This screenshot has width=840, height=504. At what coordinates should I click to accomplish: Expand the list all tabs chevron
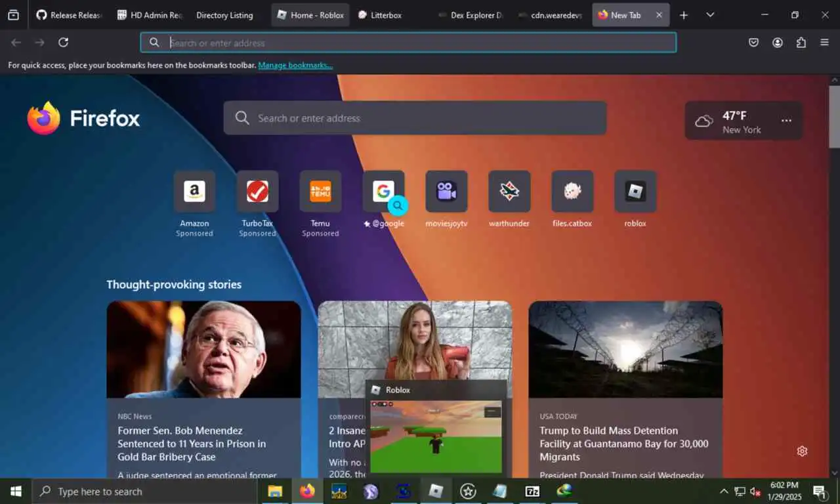tap(710, 14)
